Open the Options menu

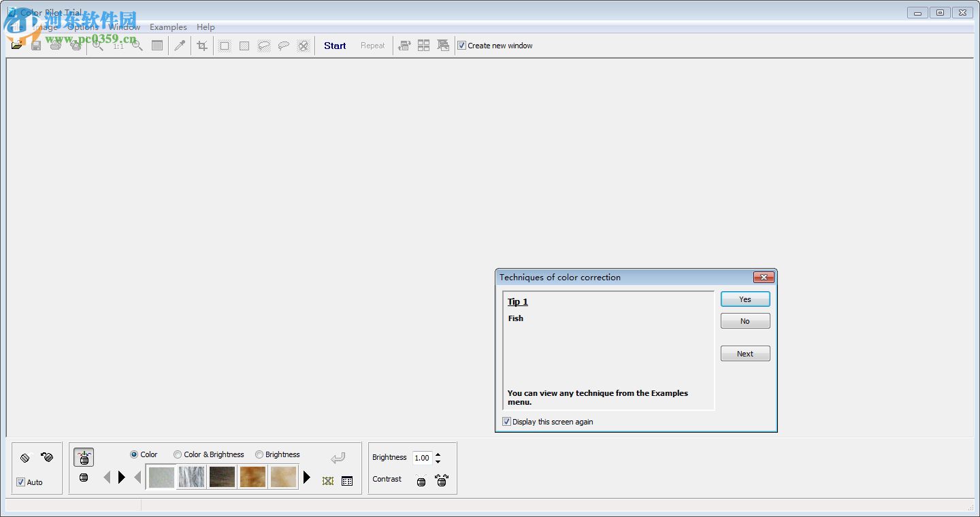point(83,27)
